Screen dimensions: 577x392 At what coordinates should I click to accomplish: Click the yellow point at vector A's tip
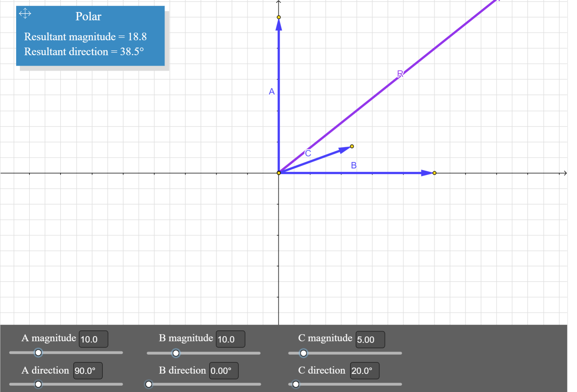(x=279, y=17)
